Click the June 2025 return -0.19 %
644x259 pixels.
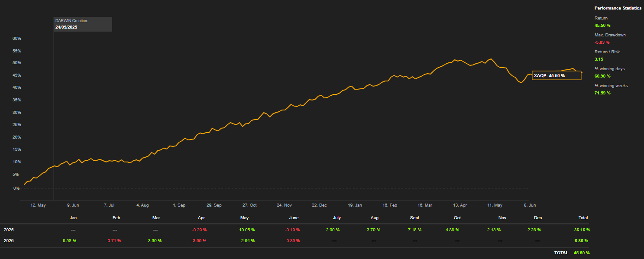[x=292, y=230]
